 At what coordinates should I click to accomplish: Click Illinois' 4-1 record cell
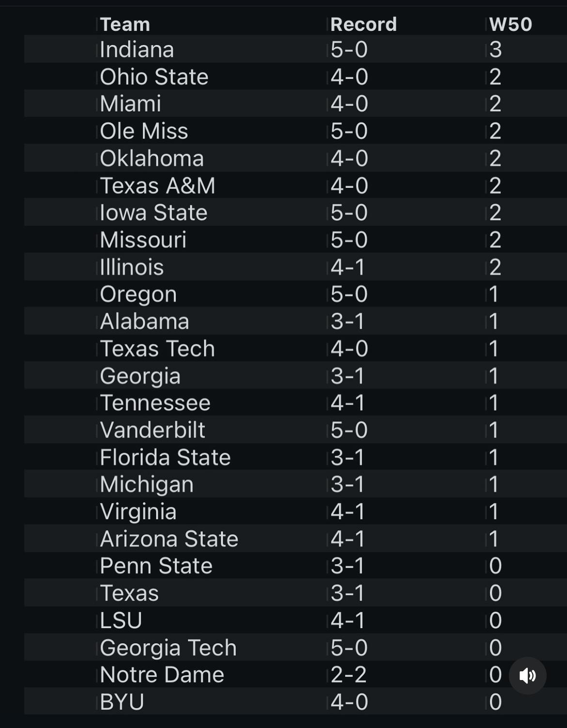coord(347,267)
